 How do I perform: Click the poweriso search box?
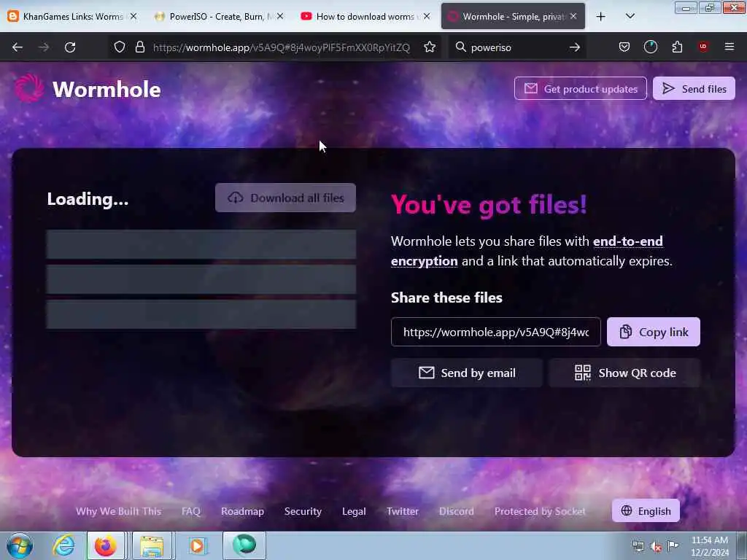(517, 47)
